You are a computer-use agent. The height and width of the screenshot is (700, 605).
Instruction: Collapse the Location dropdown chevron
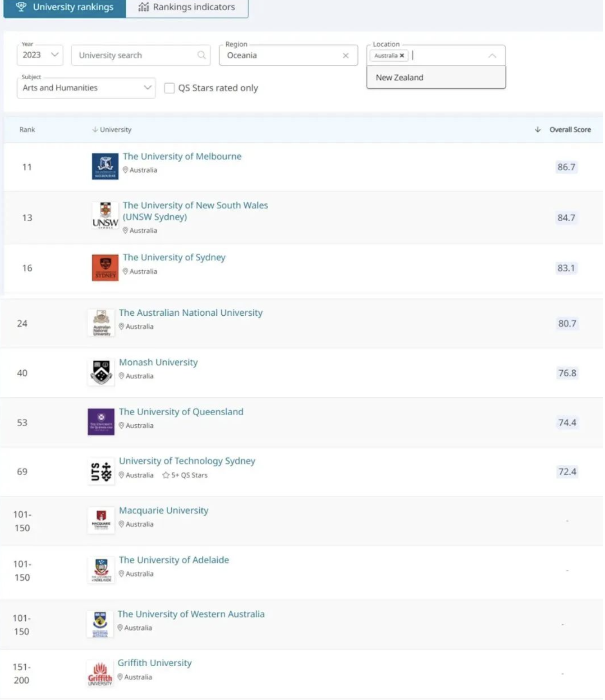click(492, 56)
